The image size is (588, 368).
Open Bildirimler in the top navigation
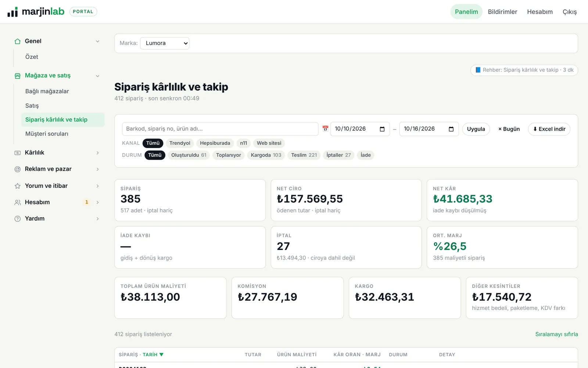click(502, 12)
